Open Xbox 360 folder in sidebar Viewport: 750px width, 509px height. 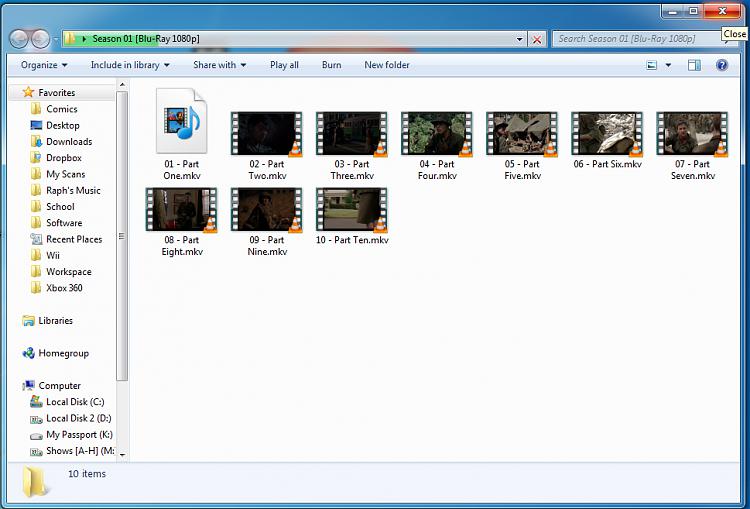coord(56,288)
